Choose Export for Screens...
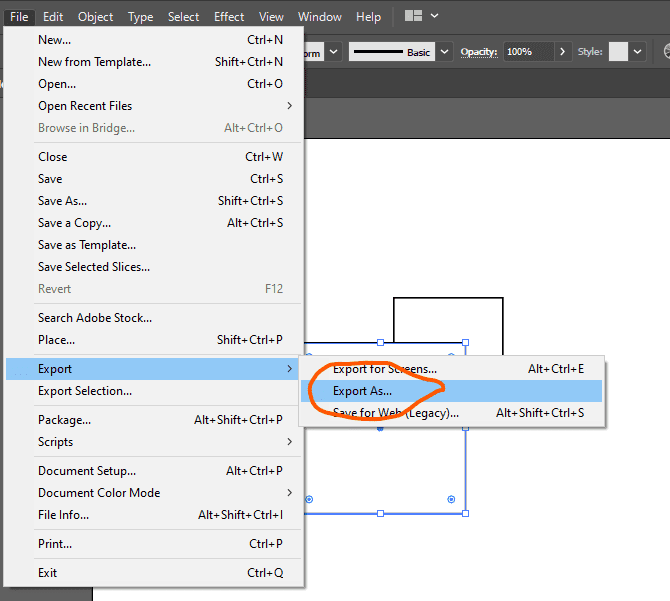This screenshot has height=601, width=670. click(x=452, y=369)
